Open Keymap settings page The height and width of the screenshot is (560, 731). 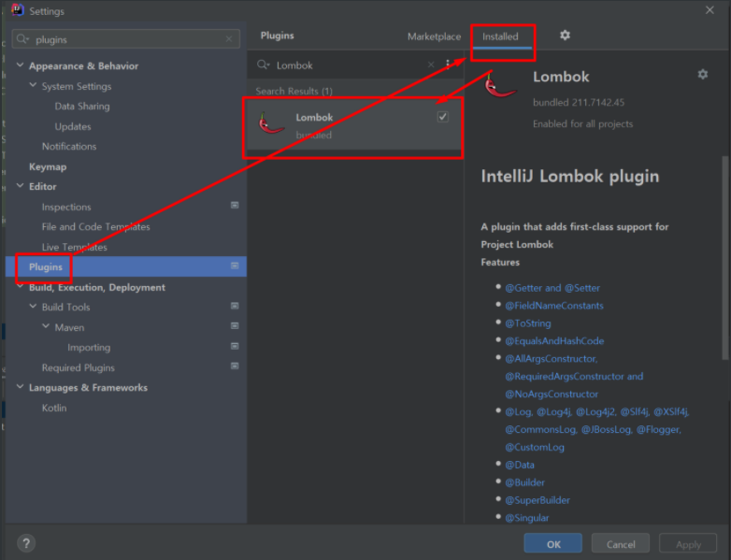[x=48, y=166]
